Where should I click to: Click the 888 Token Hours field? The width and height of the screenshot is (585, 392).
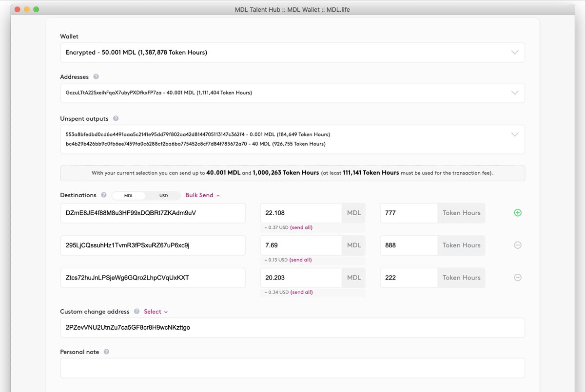tap(409, 245)
